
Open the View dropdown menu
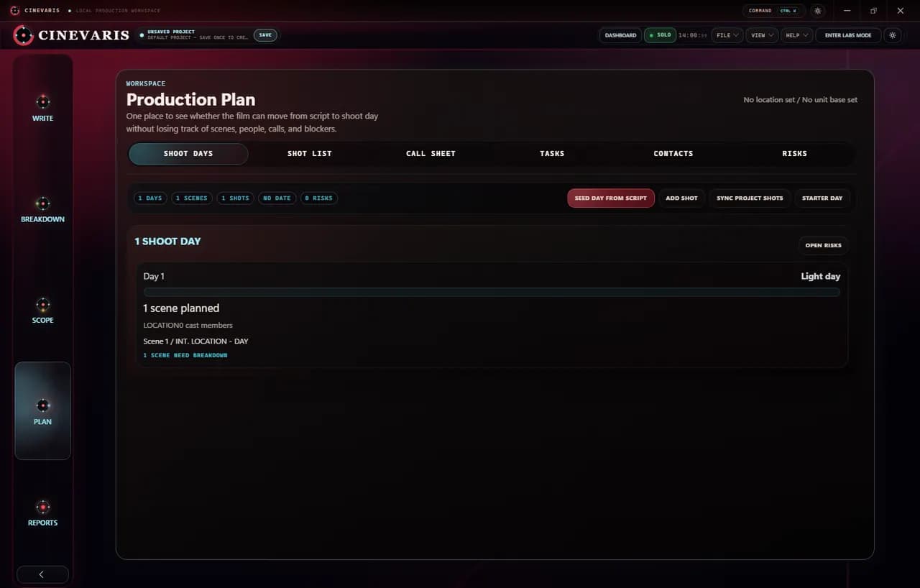(x=762, y=35)
